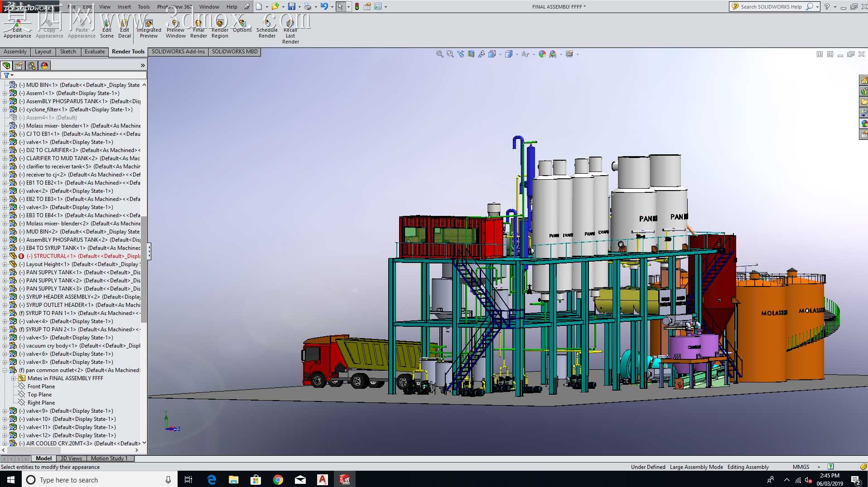Image resolution: width=868 pixels, height=487 pixels.
Task: Open the DisplayManager tab icon
Action: 44,66
